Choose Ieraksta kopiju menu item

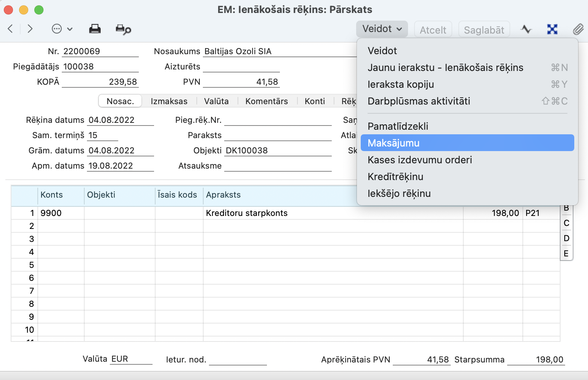pos(400,84)
